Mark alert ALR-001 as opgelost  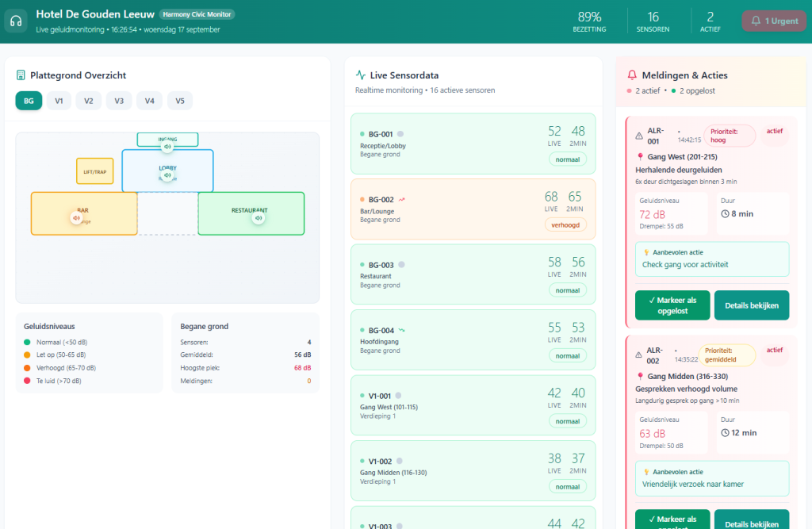[x=672, y=305]
